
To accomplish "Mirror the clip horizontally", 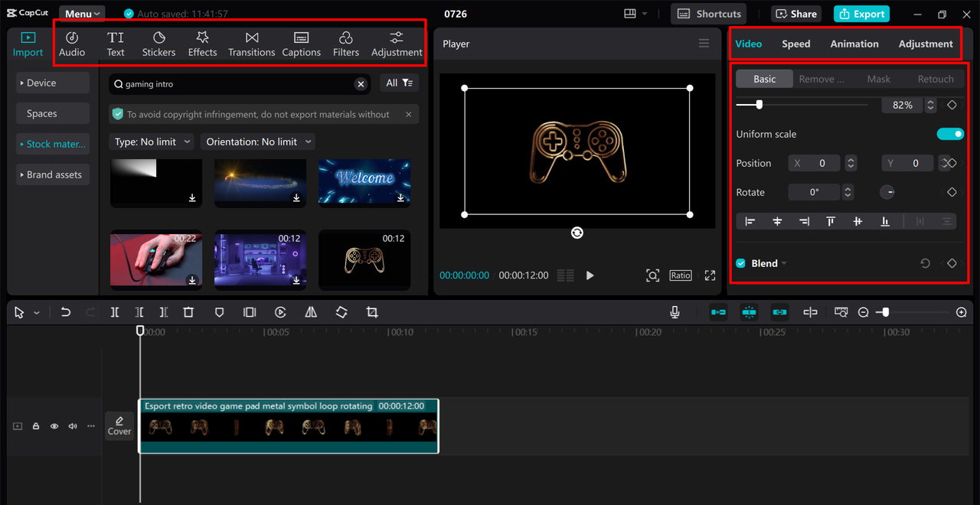I will (x=311, y=312).
